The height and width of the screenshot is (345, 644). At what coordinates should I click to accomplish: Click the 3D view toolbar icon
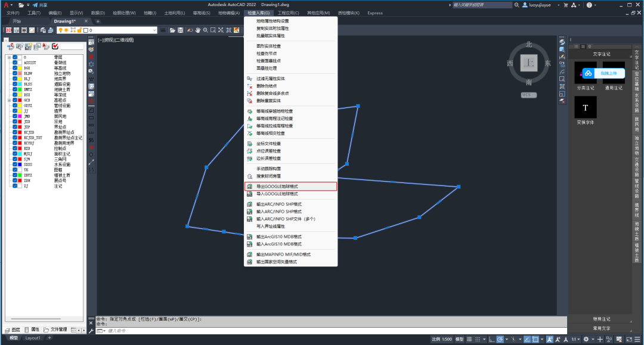8,30
